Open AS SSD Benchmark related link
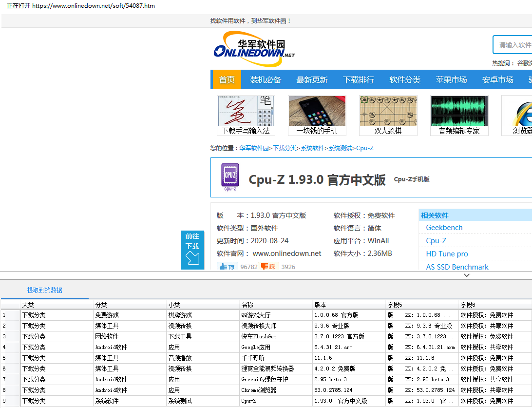The height and width of the screenshot is (408, 532). [457, 267]
